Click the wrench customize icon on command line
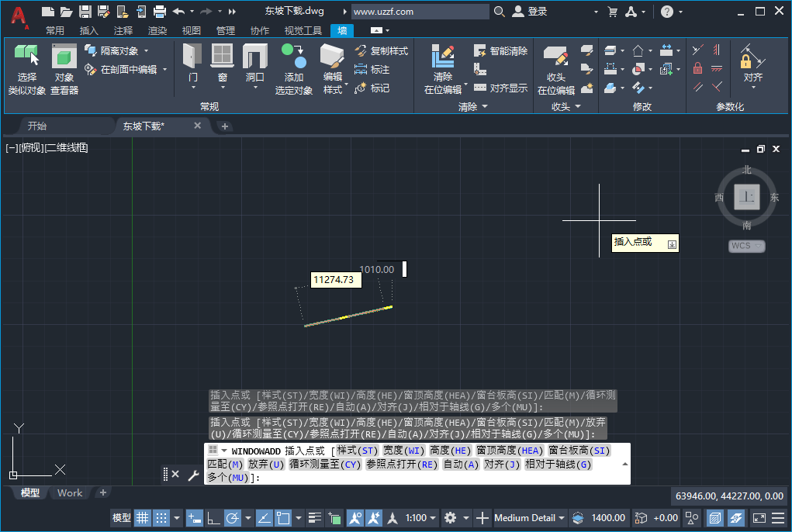Viewport: 792px width, 532px height. coord(193,475)
